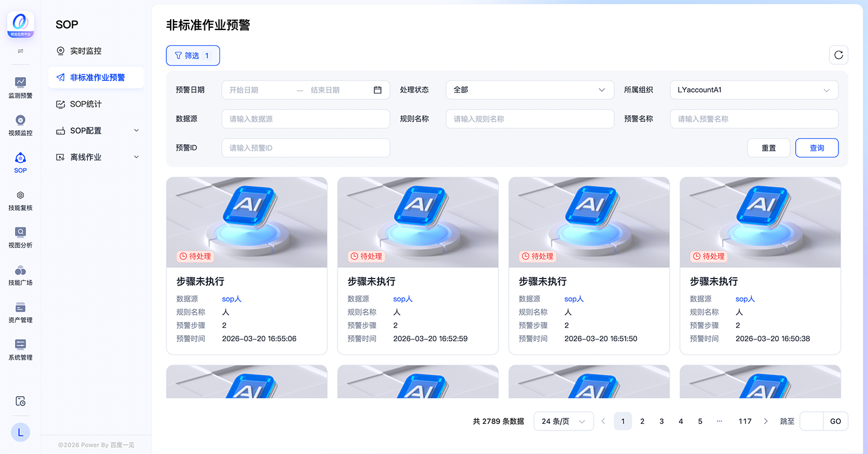
Task: Click the 跳至 page number input
Action: [x=811, y=421]
